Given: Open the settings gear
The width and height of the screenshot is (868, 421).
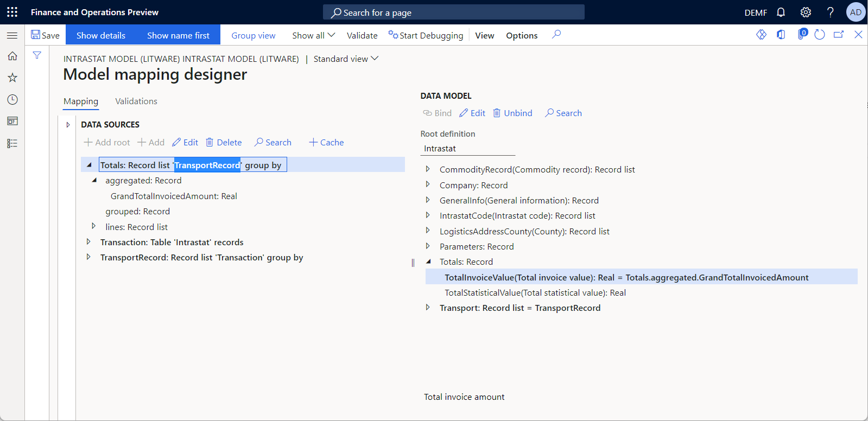Looking at the screenshot, I should 806,12.
